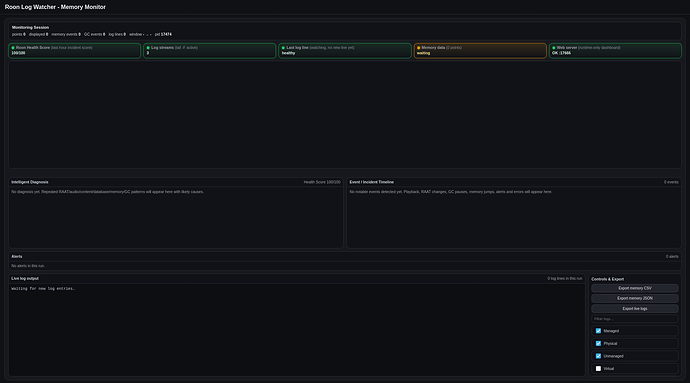
Task: Uncheck the Unmanaged checkbox
Action: [x=598, y=356]
